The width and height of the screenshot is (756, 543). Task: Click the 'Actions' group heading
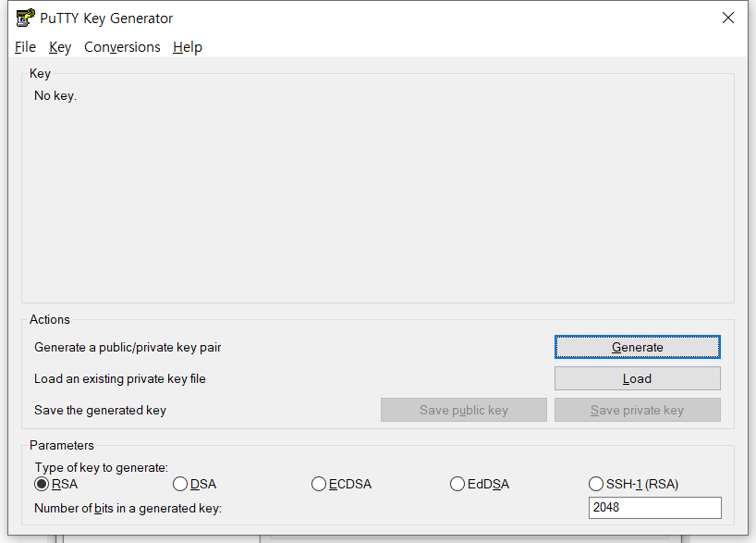pyautogui.click(x=50, y=319)
